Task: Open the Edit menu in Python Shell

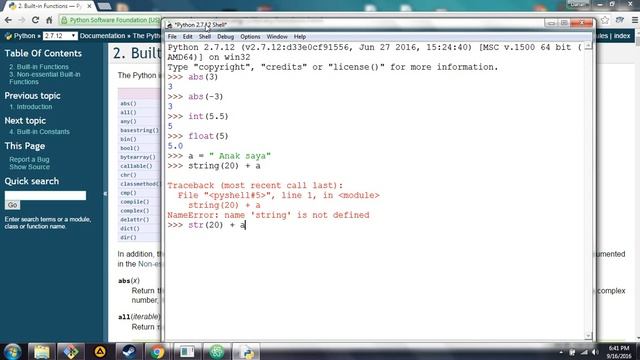Action: [x=187, y=37]
